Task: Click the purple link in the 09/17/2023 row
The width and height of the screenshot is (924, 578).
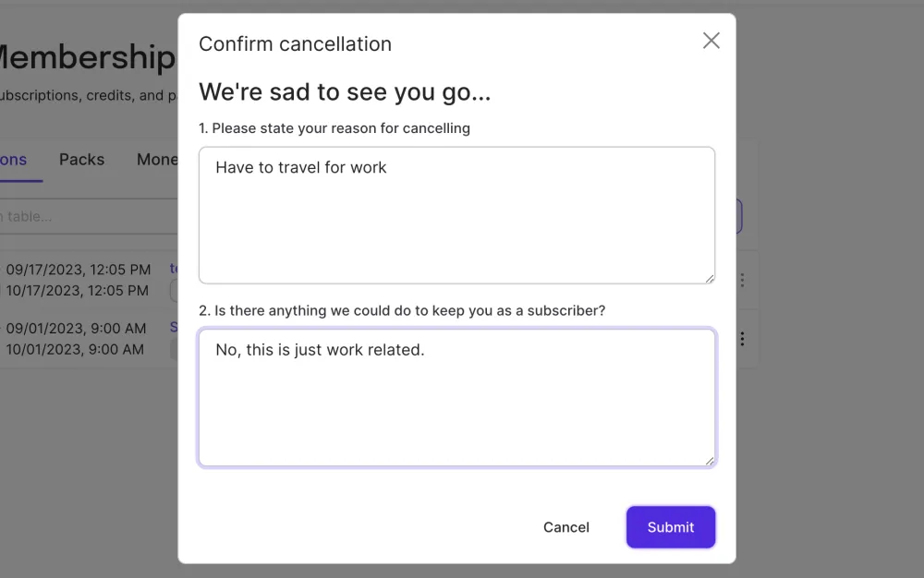Action: point(173,269)
